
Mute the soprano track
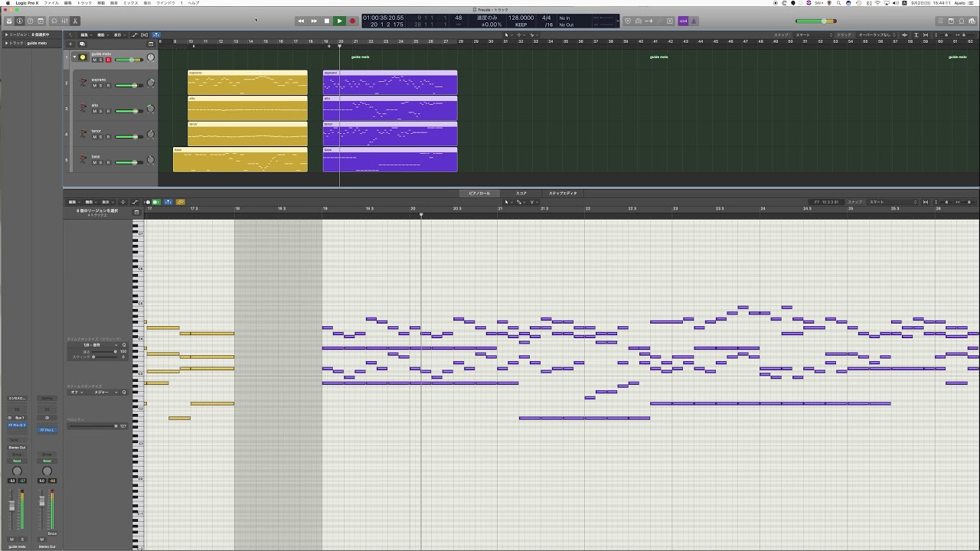tap(95, 86)
